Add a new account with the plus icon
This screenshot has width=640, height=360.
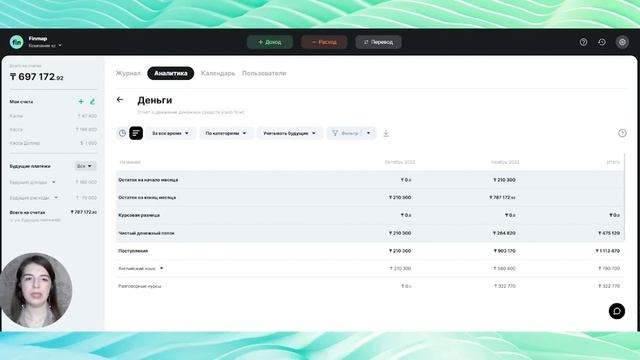coord(81,102)
